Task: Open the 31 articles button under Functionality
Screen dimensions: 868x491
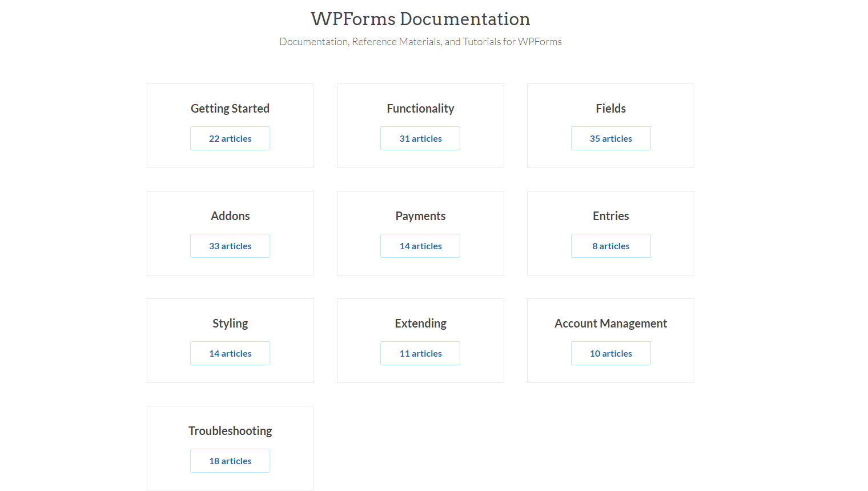Action: pos(420,138)
